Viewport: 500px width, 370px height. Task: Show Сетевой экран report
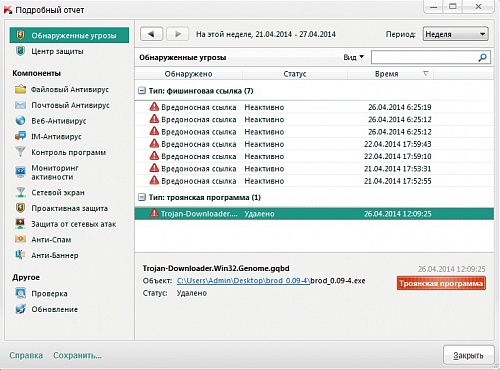pos(58,192)
